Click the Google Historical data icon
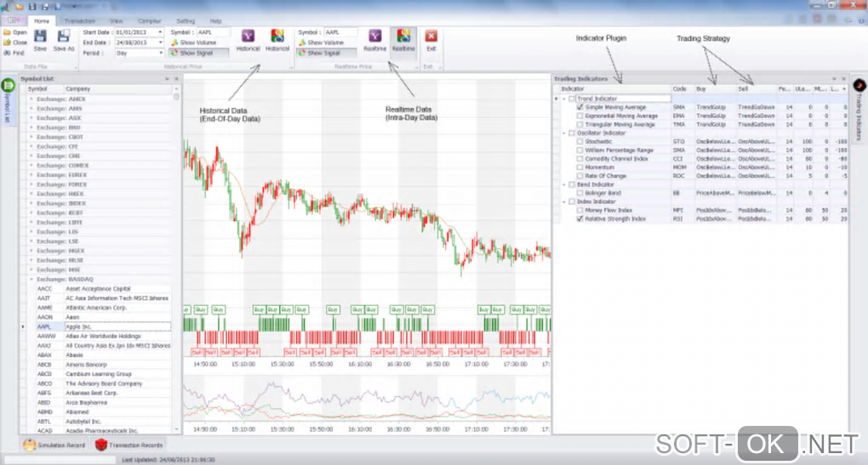This screenshot has width=868, height=465. click(277, 36)
